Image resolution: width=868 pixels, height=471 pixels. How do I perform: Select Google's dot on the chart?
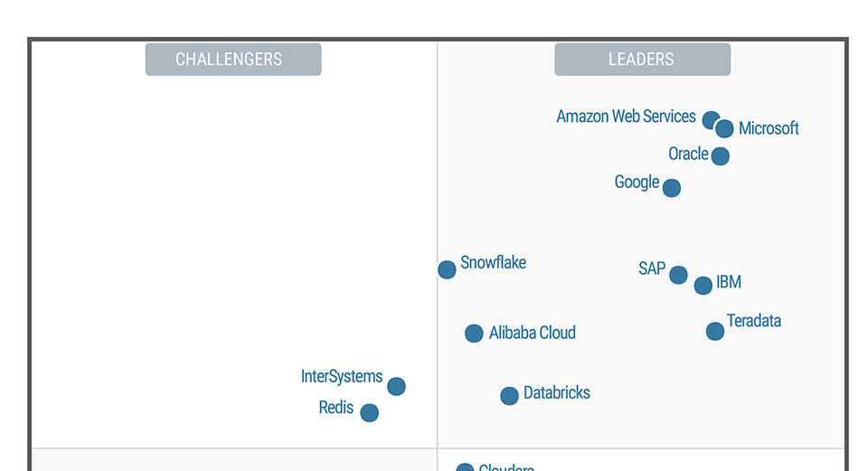(671, 188)
